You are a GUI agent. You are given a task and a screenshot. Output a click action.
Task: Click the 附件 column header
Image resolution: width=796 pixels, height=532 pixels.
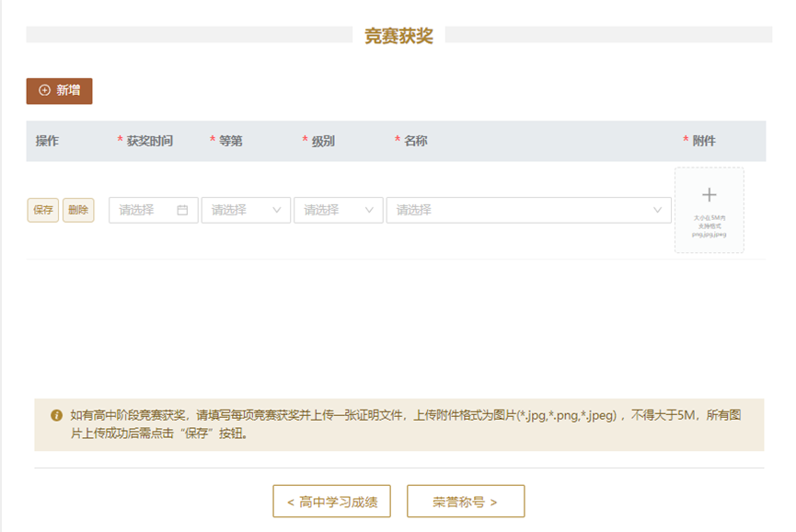pos(704,141)
